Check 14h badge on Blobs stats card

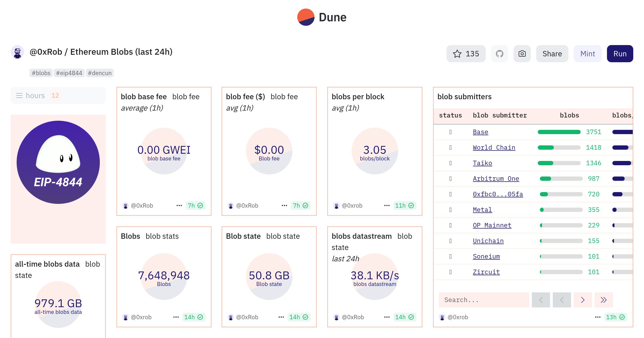193,317
